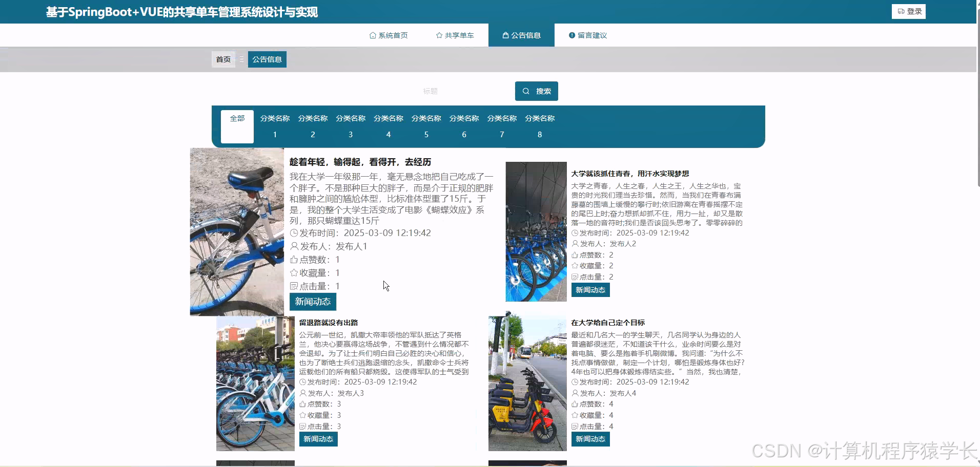Click the yellow bikes article thumbnail
This screenshot has height=467, width=980.
pos(527,382)
